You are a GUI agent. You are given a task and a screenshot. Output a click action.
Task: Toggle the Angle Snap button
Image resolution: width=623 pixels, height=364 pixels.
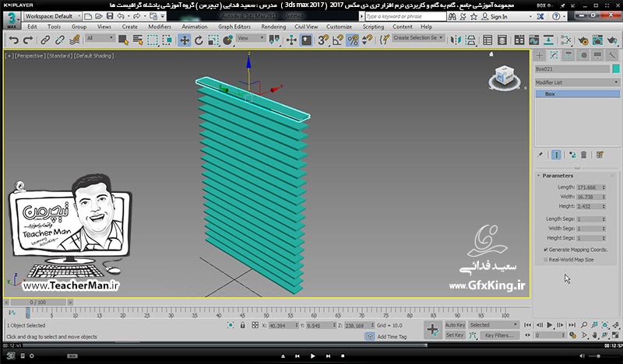click(338, 40)
